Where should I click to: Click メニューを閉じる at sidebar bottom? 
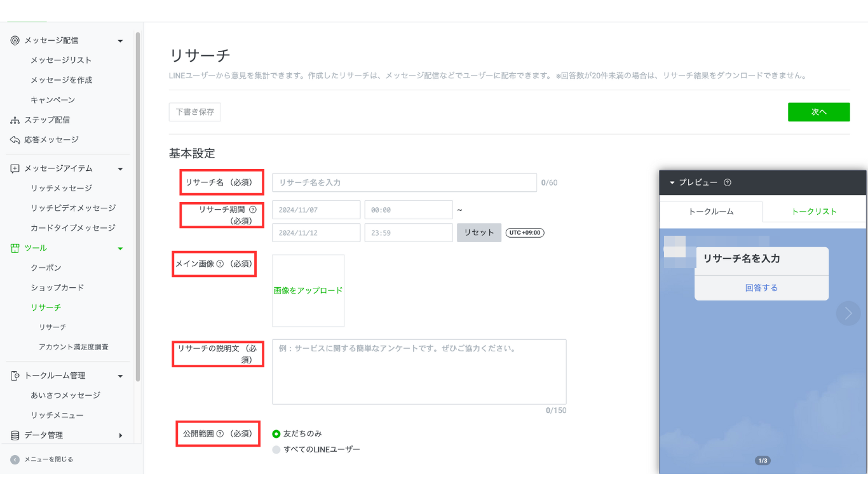point(48,459)
